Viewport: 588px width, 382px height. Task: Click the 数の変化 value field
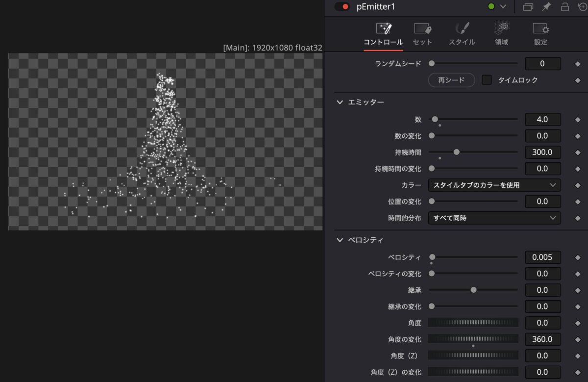coord(542,136)
